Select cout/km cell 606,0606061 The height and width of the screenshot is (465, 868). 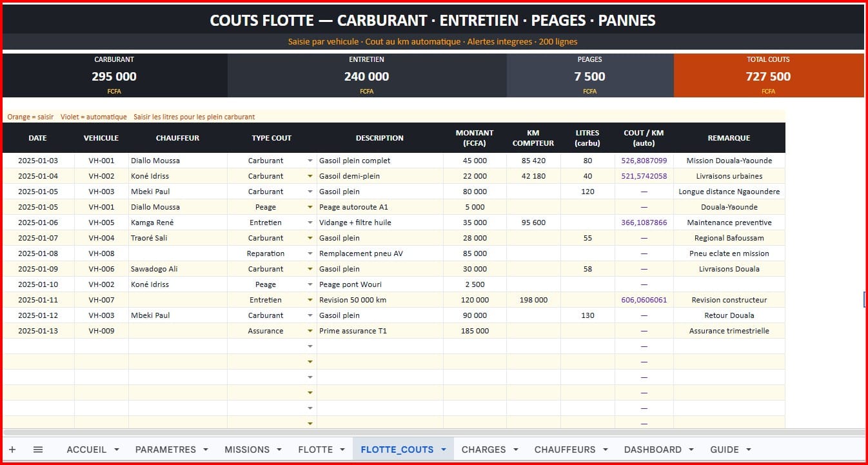[x=644, y=300]
